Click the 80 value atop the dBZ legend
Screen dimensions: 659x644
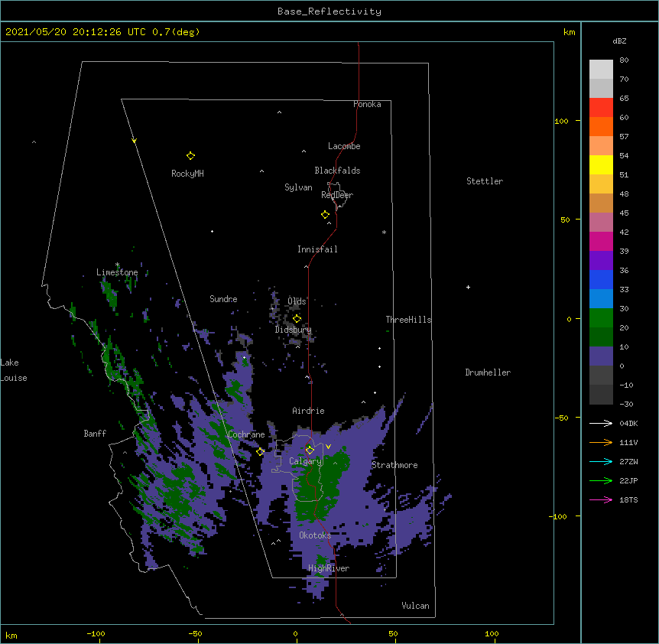(624, 60)
